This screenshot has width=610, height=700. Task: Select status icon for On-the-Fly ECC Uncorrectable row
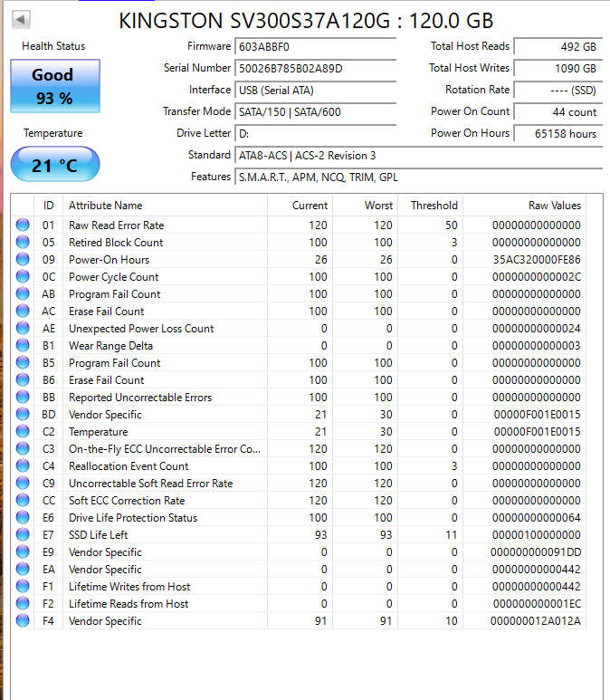23,448
